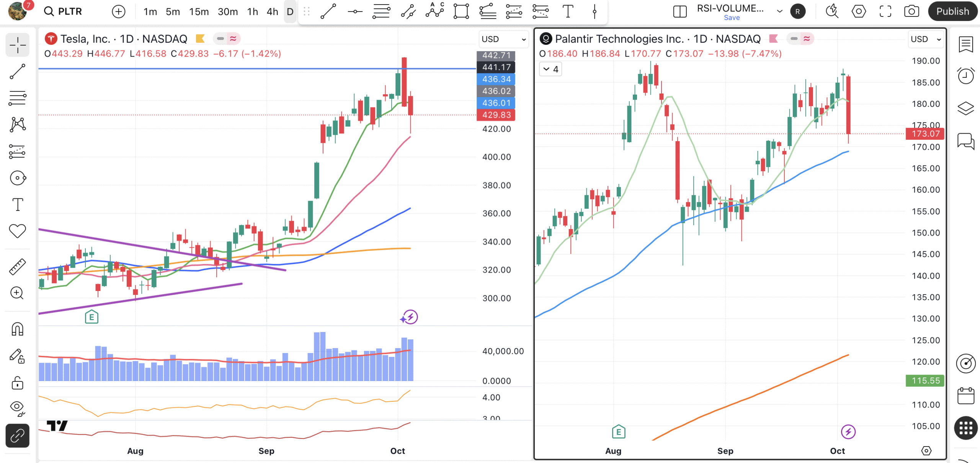Screen dimensions: 980x463
Task: Click the ruler Measure tool
Action: tap(18, 267)
